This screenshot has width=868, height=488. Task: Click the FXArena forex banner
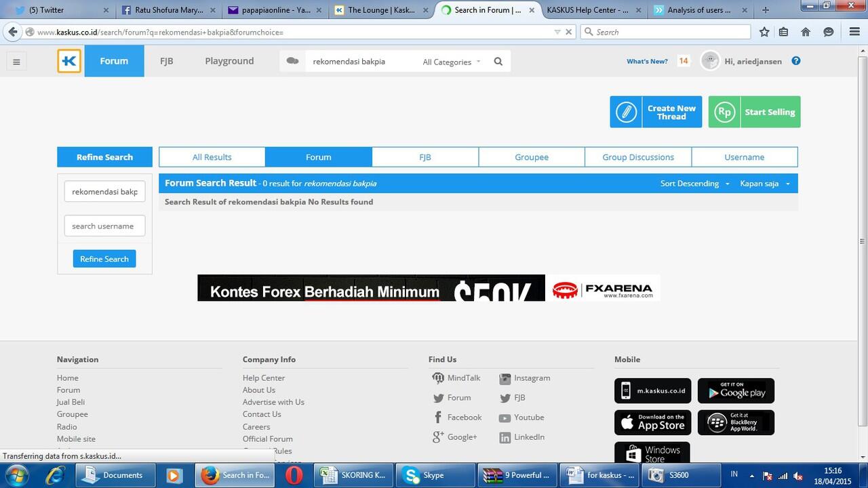[x=429, y=287]
